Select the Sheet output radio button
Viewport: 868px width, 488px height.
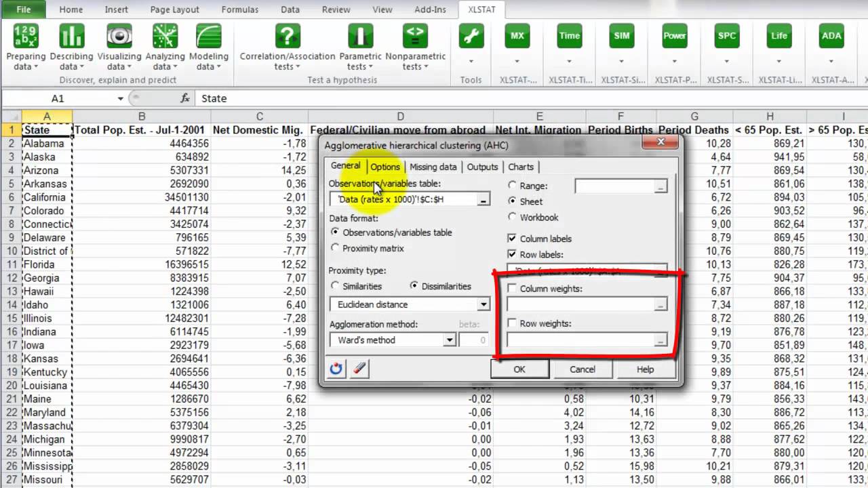click(512, 201)
